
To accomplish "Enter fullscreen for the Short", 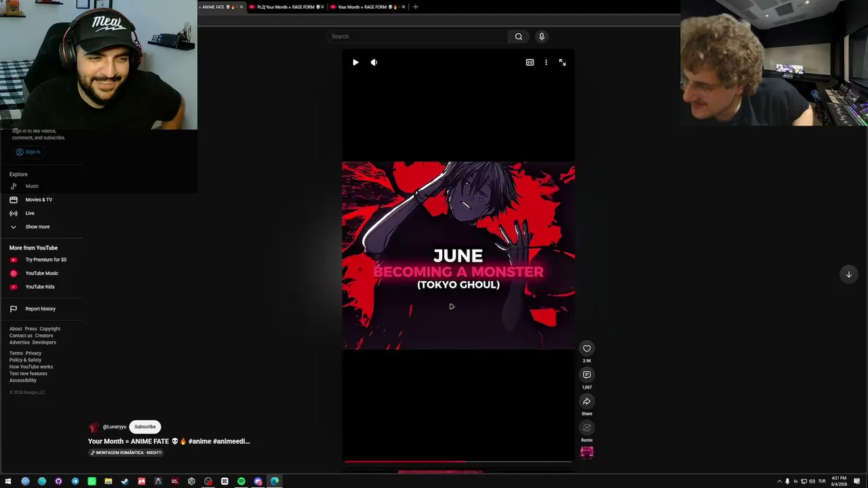I will [x=562, y=62].
